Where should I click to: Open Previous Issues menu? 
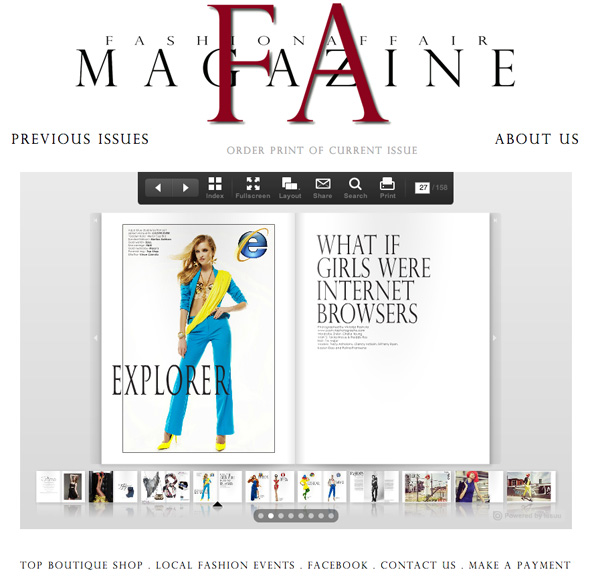coord(80,139)
